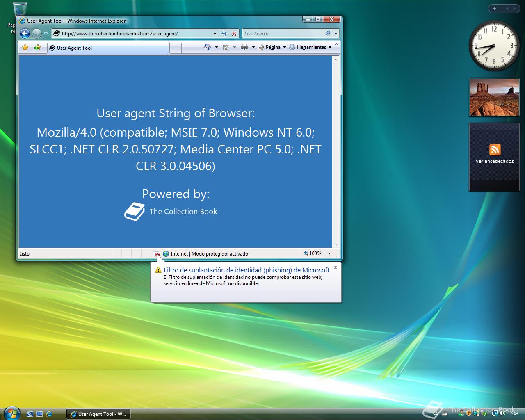Click the Listo status bar text
525x420 pixels.
click(25, 254)
